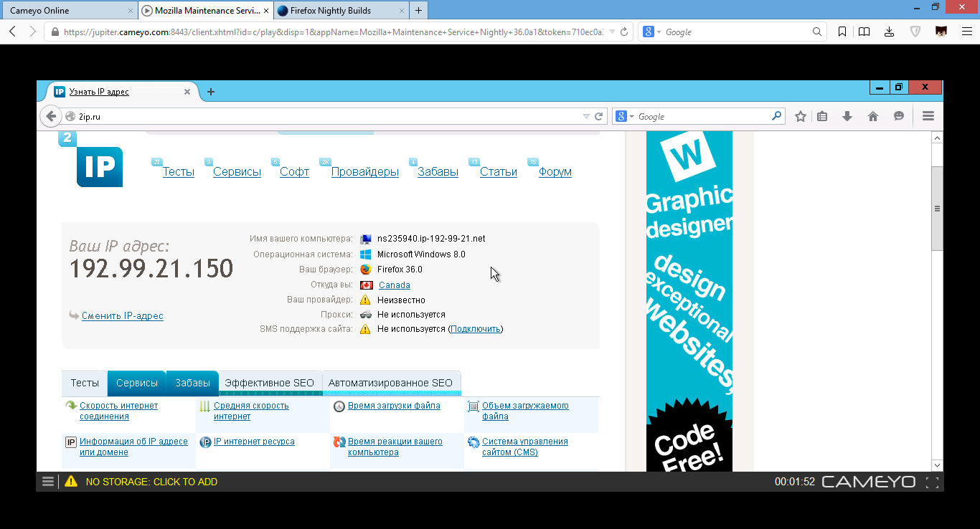This screenshot has width=980, height=529.
Task: Select the Забавы tab in the services panel
Action: 193,383
